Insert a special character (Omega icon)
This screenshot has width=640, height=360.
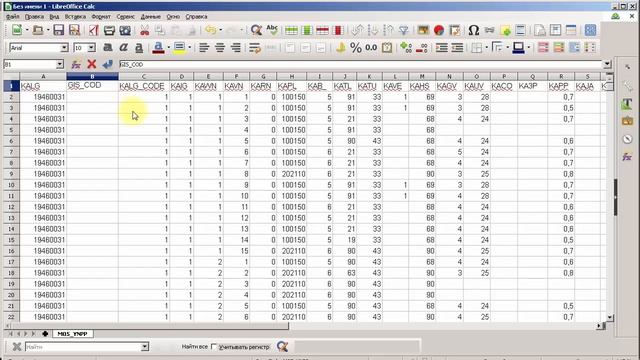(473, 30)
